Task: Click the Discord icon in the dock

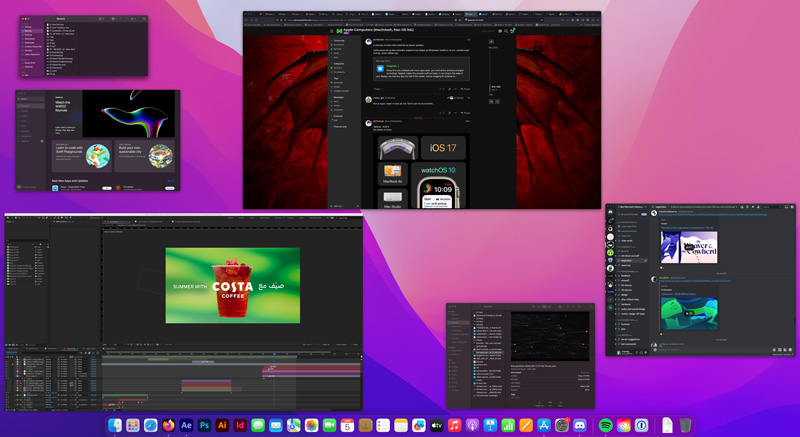Action: pos(580,426)
